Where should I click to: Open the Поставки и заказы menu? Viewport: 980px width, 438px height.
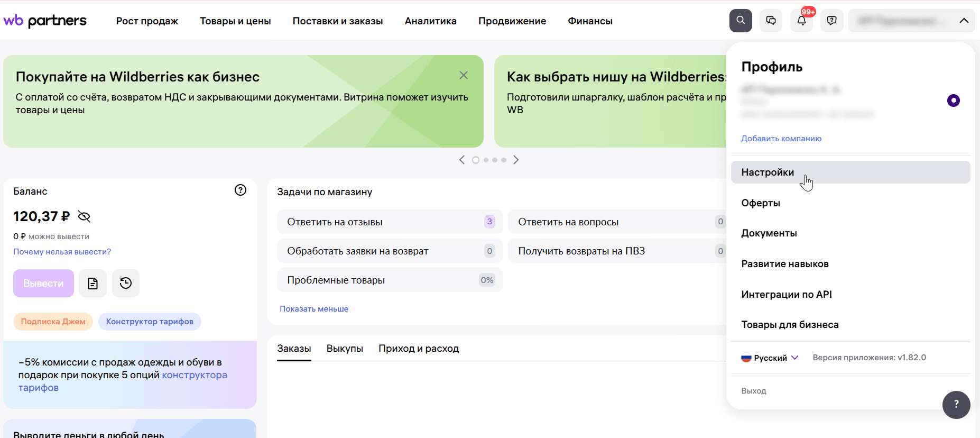coord(338,21)
